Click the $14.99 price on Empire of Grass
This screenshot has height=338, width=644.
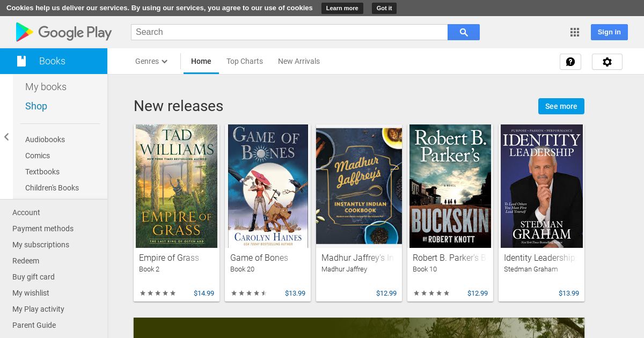[x=204, y=293]
